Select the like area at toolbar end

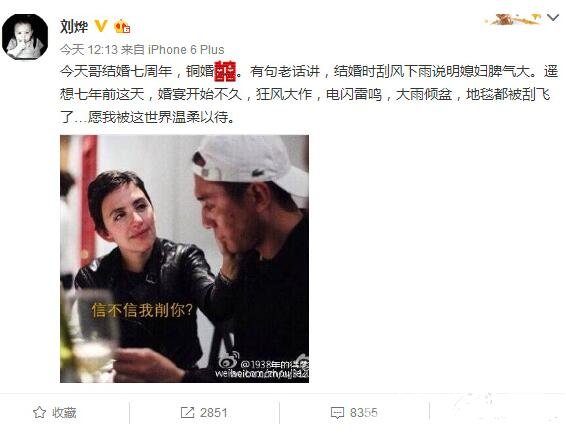497,413
